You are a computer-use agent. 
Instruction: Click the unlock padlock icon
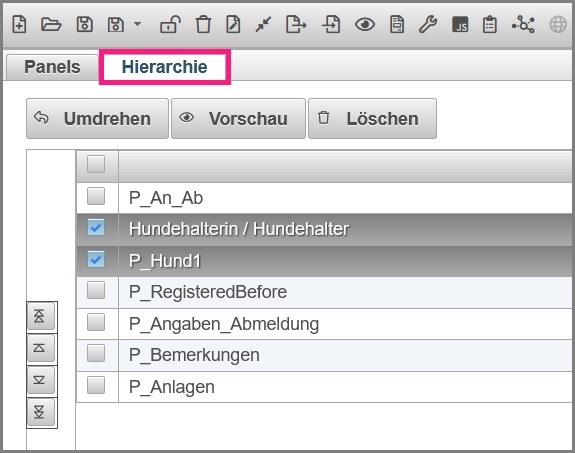click(170, 25)
